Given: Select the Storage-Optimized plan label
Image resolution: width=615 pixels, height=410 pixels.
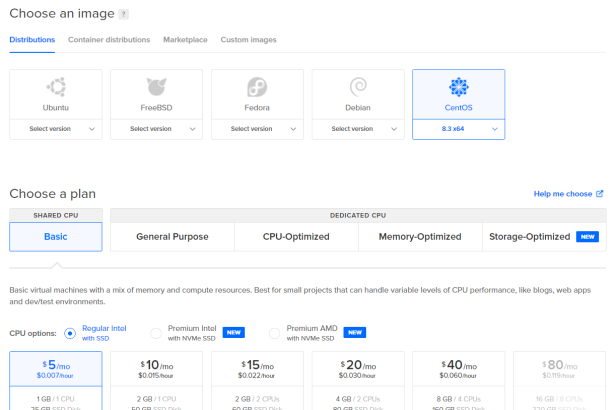Looking at the screenshot, I should [x=529, y=237].
